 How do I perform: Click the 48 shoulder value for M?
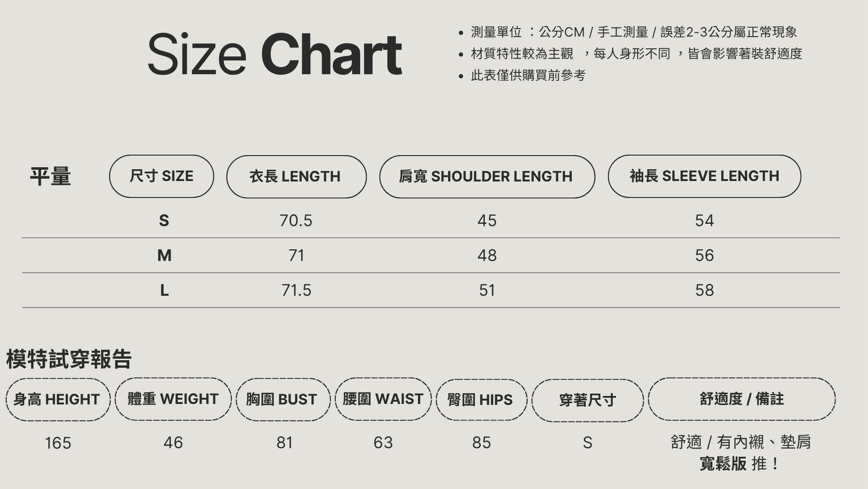(x=487, y=256)
